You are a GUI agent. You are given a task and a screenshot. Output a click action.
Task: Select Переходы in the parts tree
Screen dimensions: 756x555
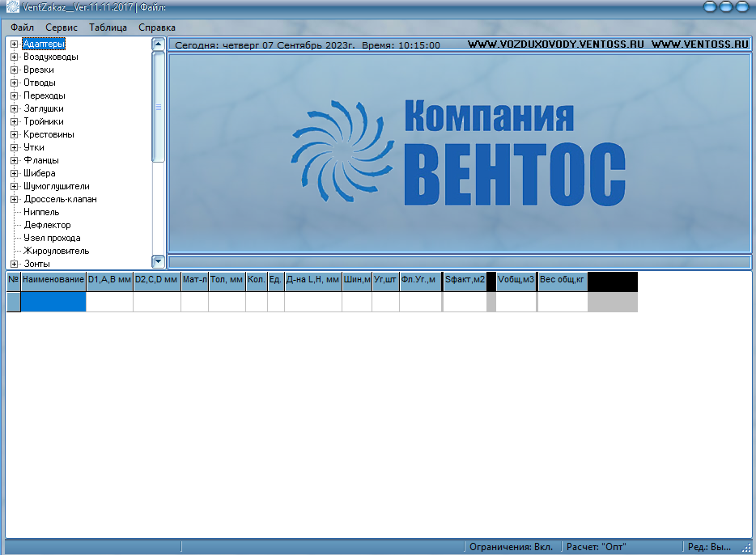(x=45, y=96)
